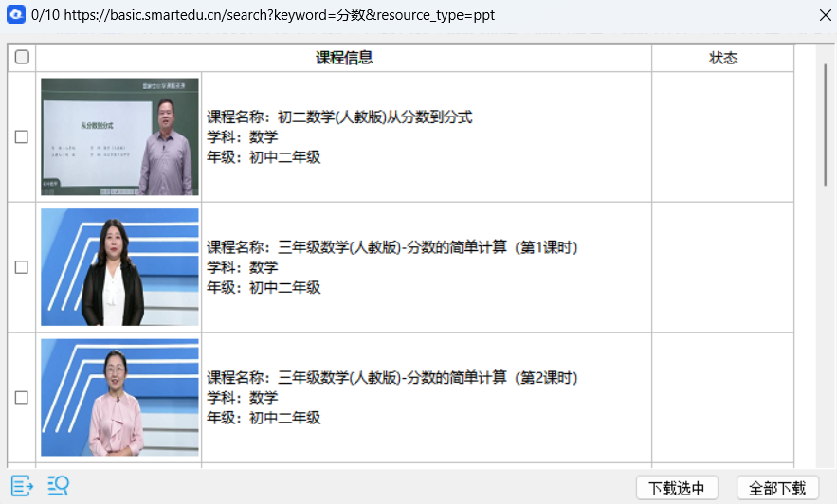The height and width of the screenshot is (504, 837).
Task: Tick the select-all checkbox in header
Action: (22, 57)
